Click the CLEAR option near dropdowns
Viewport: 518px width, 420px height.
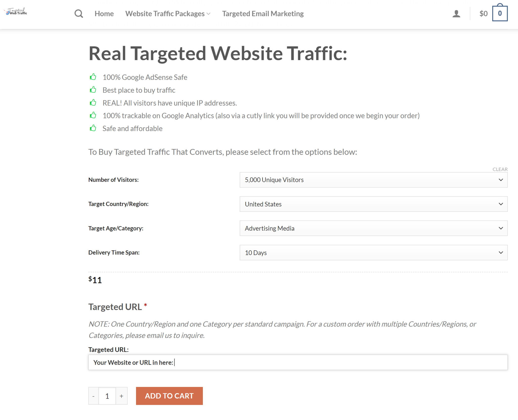(x=500, y=169)
